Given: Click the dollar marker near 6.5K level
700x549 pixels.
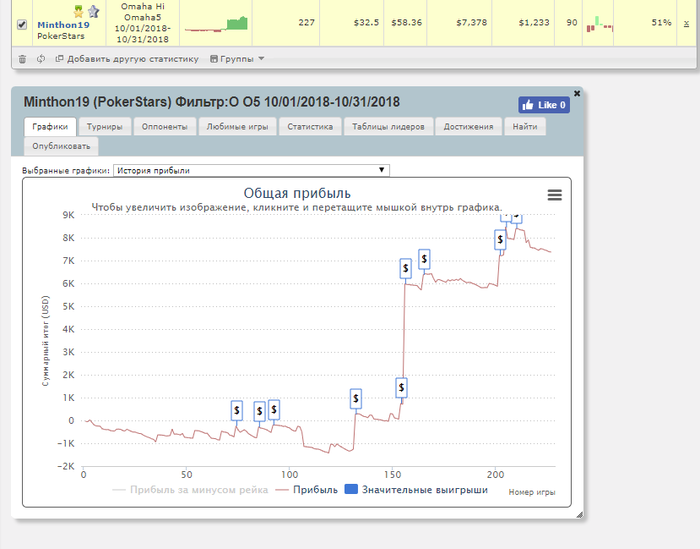Looking at the screenshot, I should pos(405,268).
